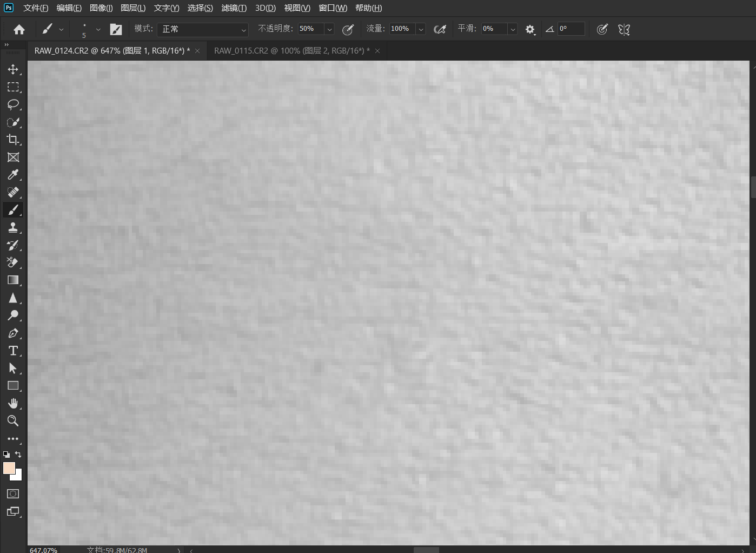Toggle Quick Mask mode
Screen dimensions: 756x553
[x=13, y=494]
